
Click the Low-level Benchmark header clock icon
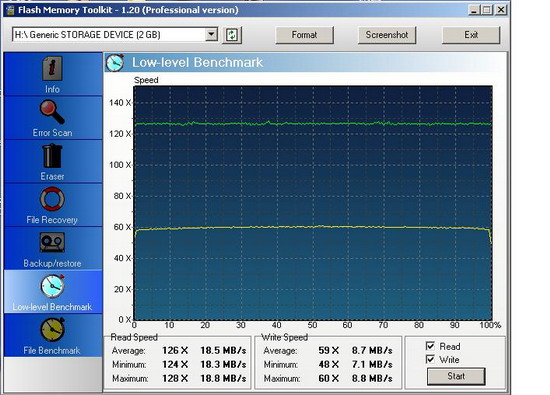click(115, 63)
